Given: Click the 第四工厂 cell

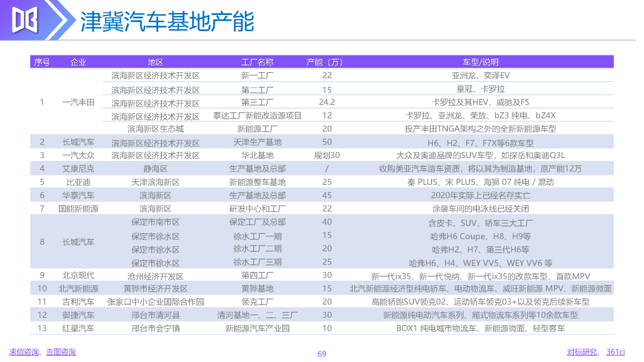Looking at the screenshot, I should [257, 276].
